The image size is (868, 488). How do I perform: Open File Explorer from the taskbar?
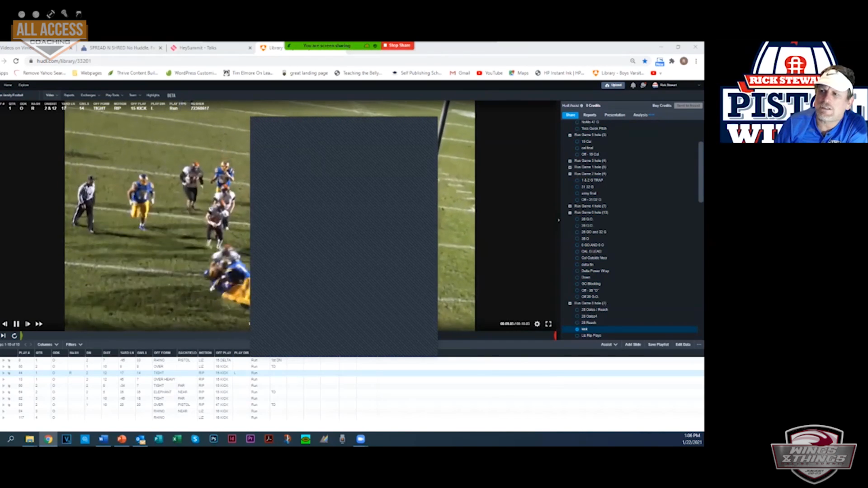pyautogui.click(x=30, y=439)
